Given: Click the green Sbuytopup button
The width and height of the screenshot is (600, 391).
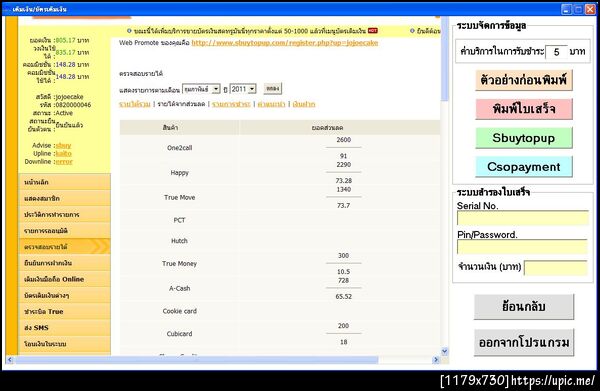Looking at the screenshot, I should [x=524, y=138].
